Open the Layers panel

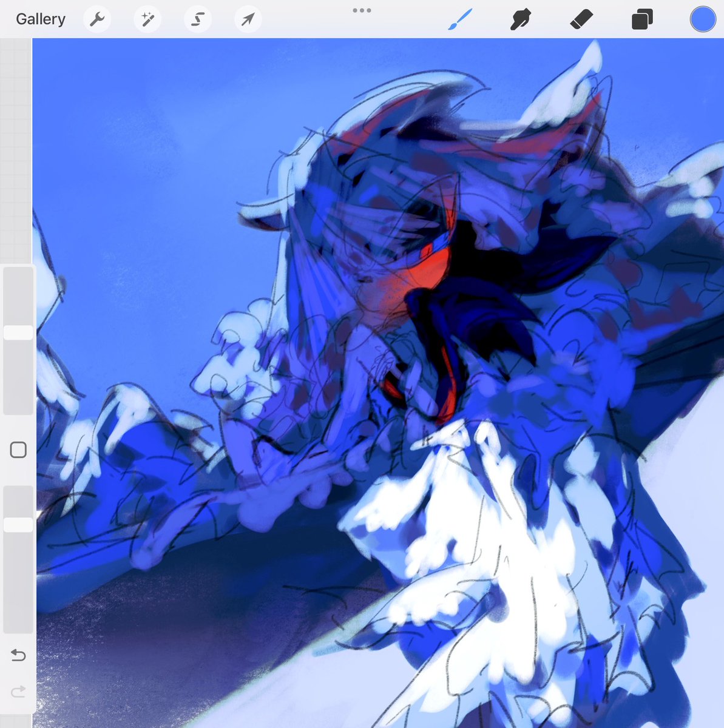coord(642,19)
